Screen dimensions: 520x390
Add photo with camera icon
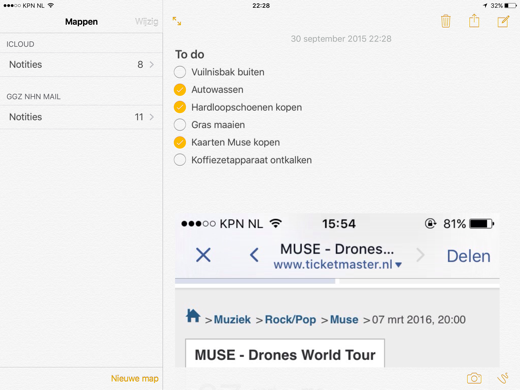tap(474, 378)
